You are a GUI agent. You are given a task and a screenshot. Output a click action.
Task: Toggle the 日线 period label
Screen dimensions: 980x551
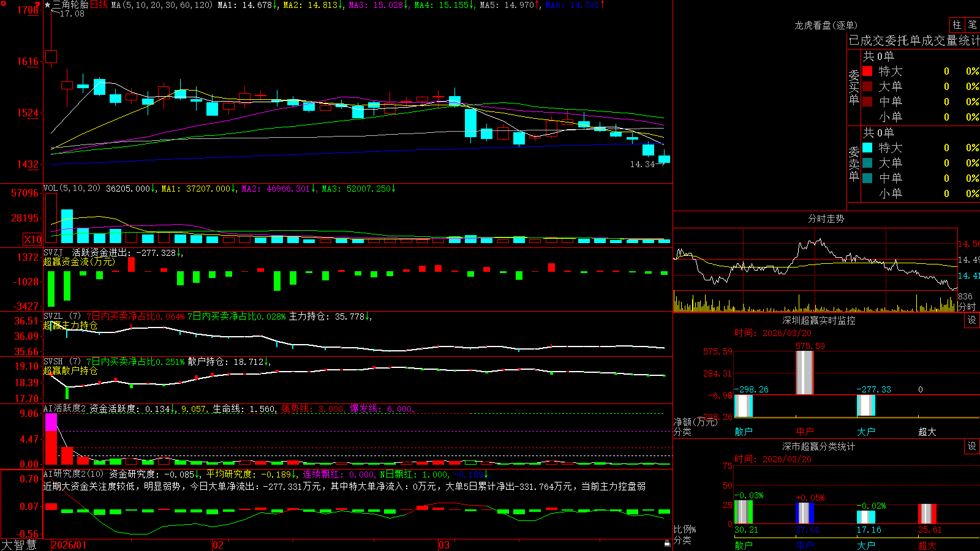[x=99, y=5]
